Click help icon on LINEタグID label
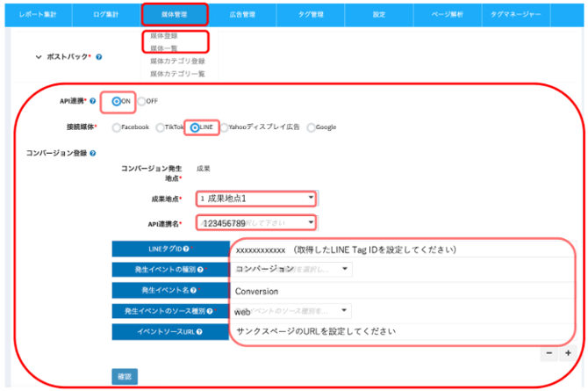This screenshot has height=391, width=588. click(x=187, y=249)
